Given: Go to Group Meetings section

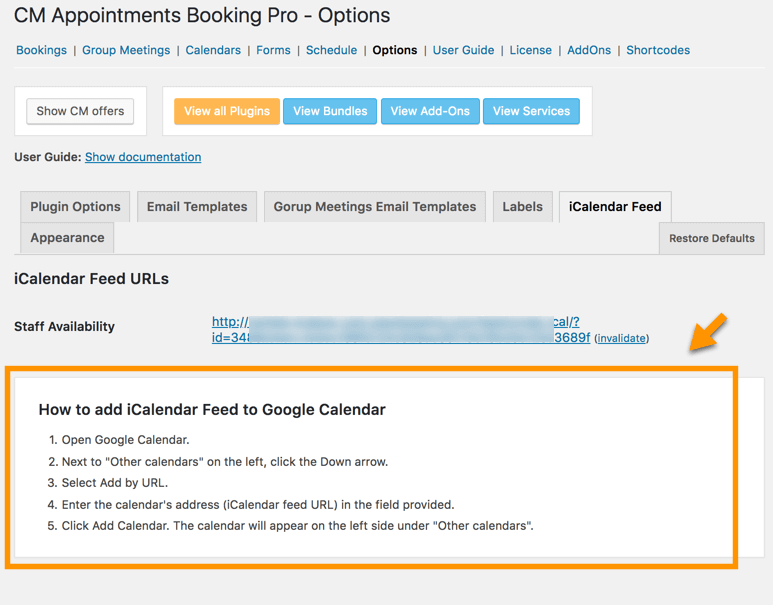Looking at the screenshot, I should (126, 50).
